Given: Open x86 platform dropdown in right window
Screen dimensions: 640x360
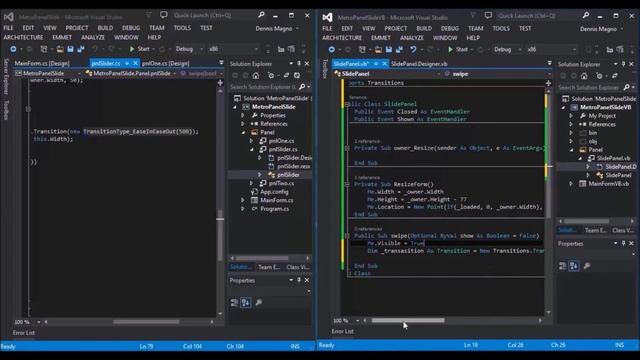Looking at the screenshot, I should pyautogui.click(x=551, y=49).
